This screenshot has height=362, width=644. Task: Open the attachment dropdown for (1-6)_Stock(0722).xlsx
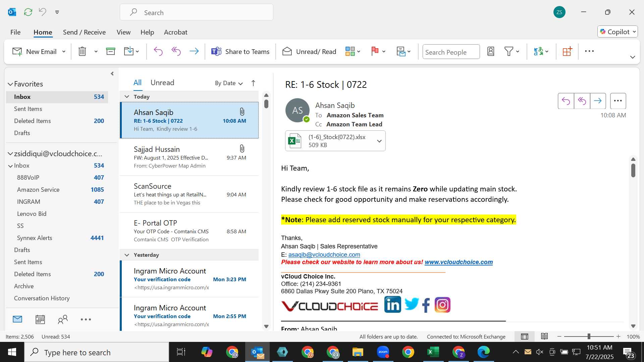pos(379,141)
